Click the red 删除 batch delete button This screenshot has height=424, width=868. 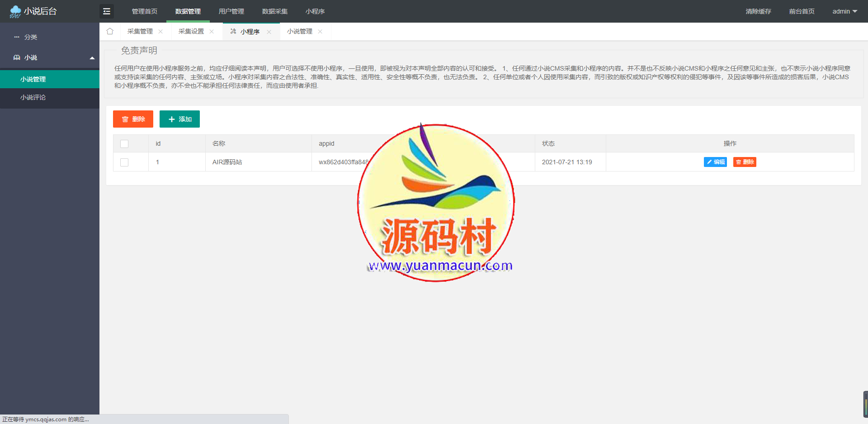click(133, 119)
